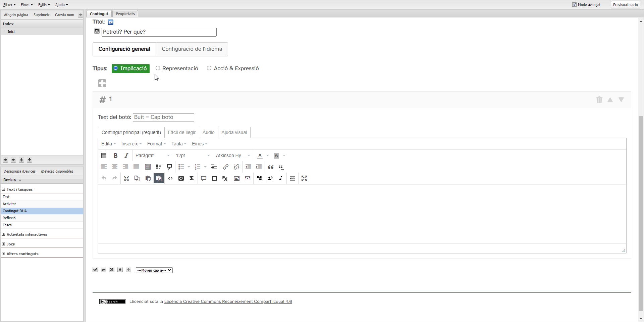
Task: Select the Representació radio button
Action: coord(158,68)
